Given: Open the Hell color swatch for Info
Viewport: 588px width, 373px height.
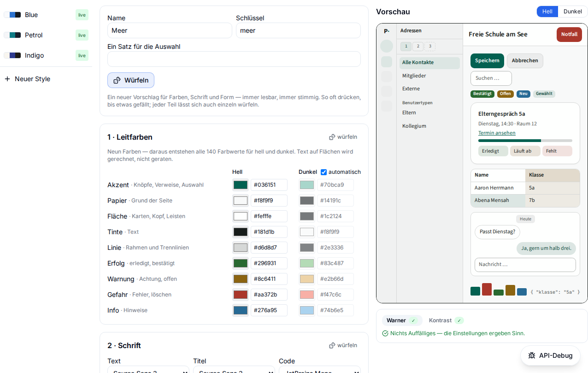Looking at the screenshot, I should pyautogui.click(x=241, y=310).
